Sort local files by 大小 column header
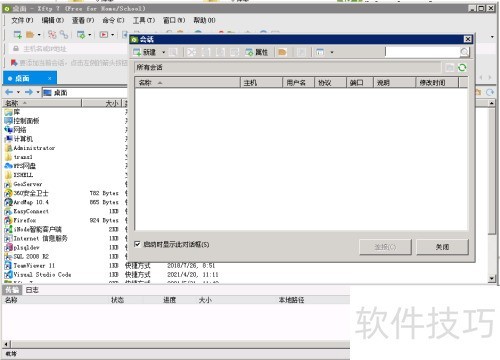Screen dimensions: 500x360 [x=102, y=103]
